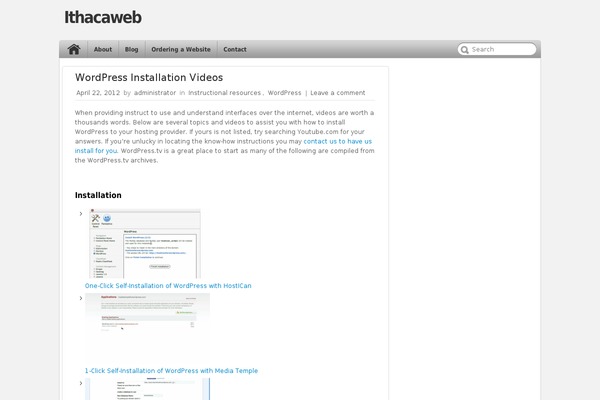Viewport: 600px width, 400px height.
Task: Click the April 22, 2012 post date
Action: click(x=98, y=93)
